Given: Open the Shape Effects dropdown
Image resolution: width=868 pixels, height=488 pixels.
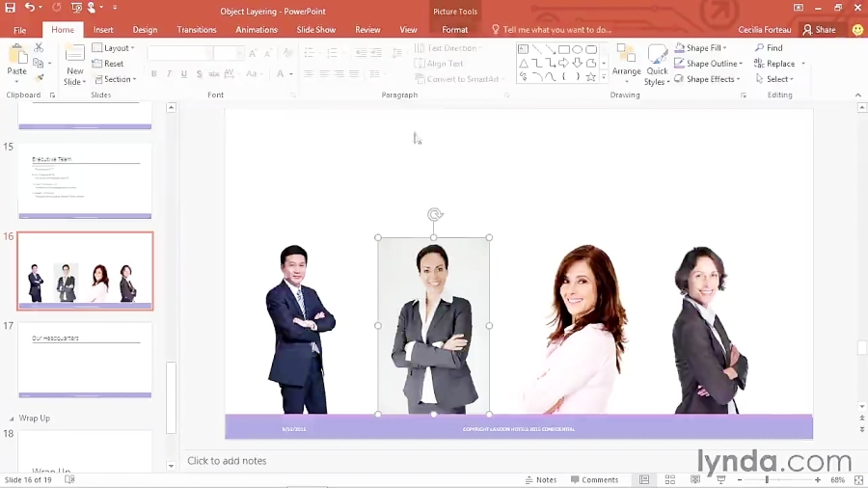Looking at the screenshot, I should 708,79.
